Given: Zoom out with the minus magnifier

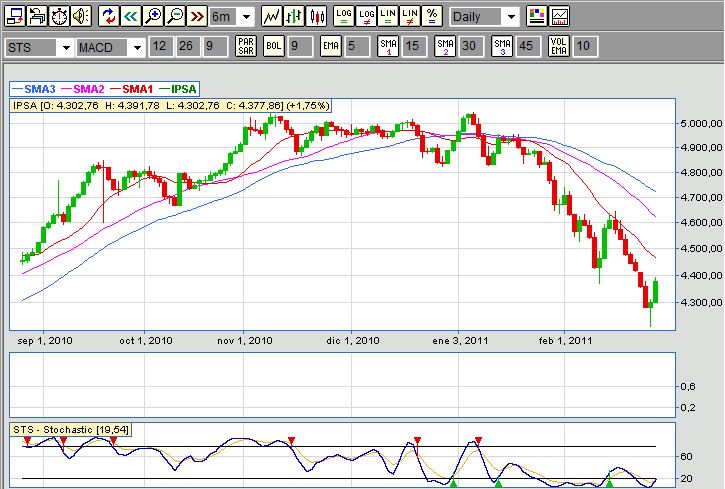Looking at the screenshot, I should click(175, 17).
